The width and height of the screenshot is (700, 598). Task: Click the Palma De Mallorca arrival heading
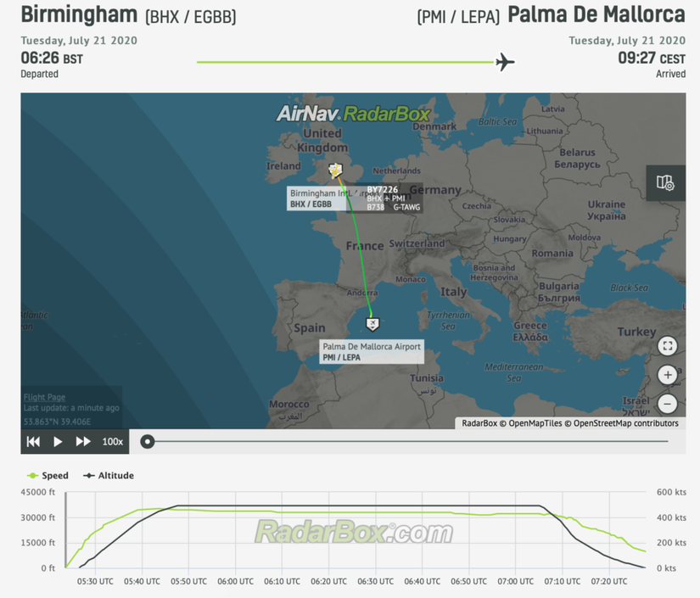[596, 14]
